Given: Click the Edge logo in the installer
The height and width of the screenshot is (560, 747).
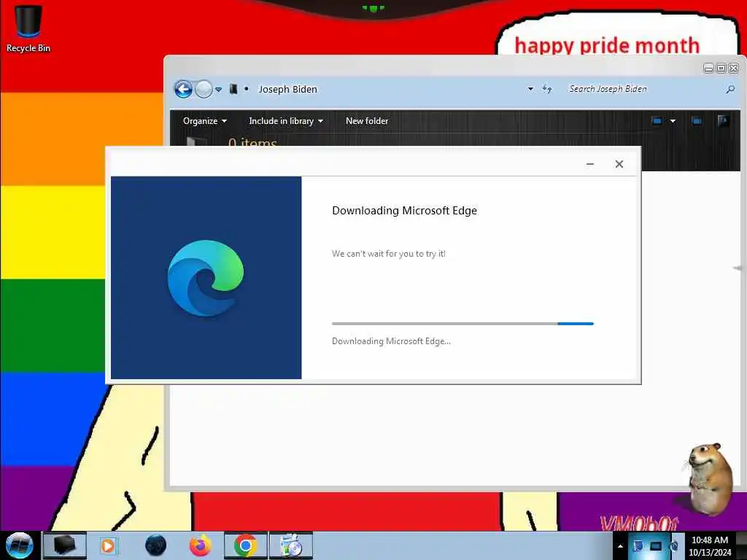Looking at the screenshot, I should pos(206,278).
